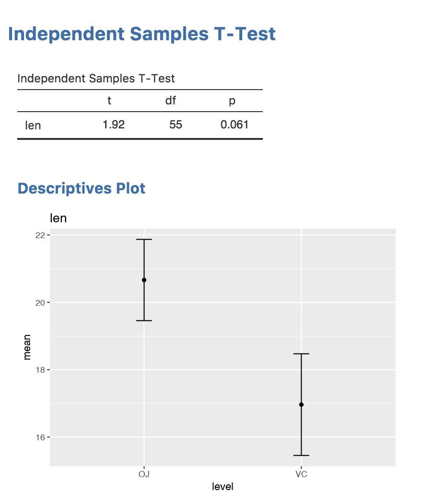Click the bottom cap of VC error bar
The image size is (423, 504).
(301, 455)
